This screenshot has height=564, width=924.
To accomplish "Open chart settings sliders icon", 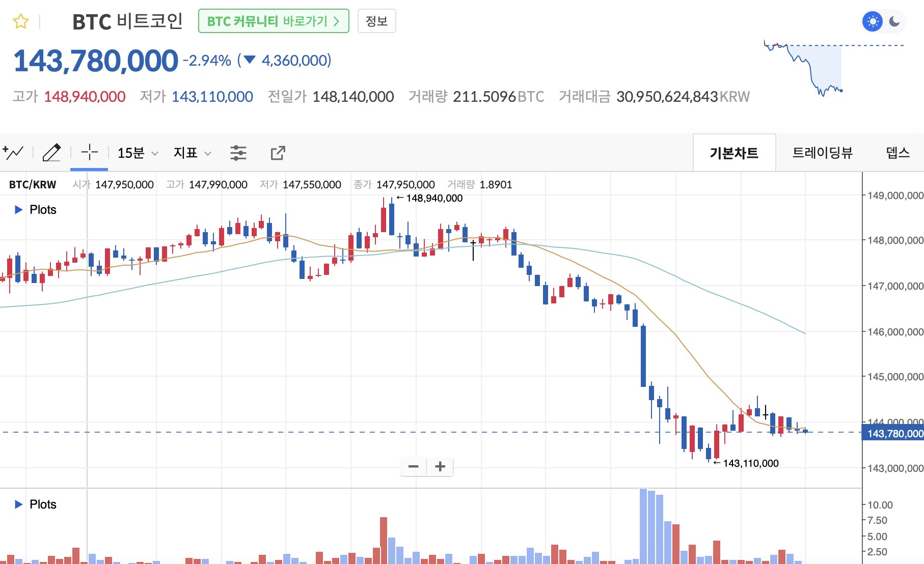I will tap(238, 153).
